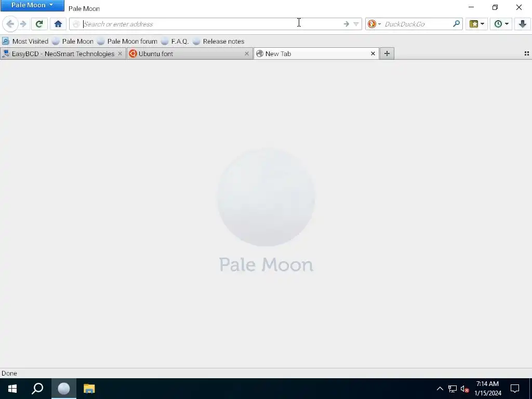
Task: Expand the address bar history dropdown
Action: [x=356, y=24]
